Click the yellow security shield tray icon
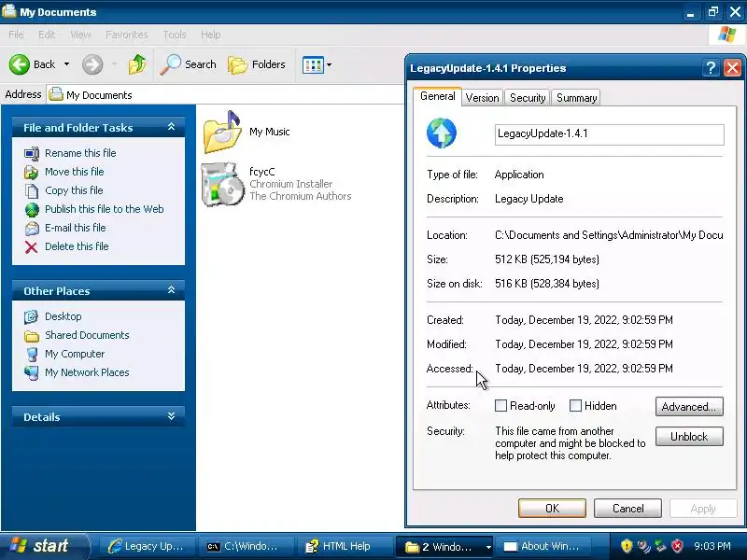This screenshot has width=747, height=560. pos(627,546)
